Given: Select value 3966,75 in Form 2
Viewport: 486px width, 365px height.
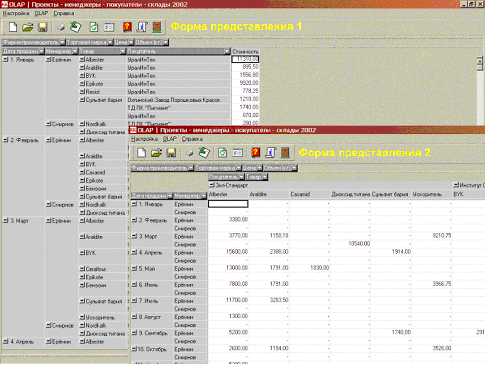Looking at the screenshot, I should coord(442,284).
